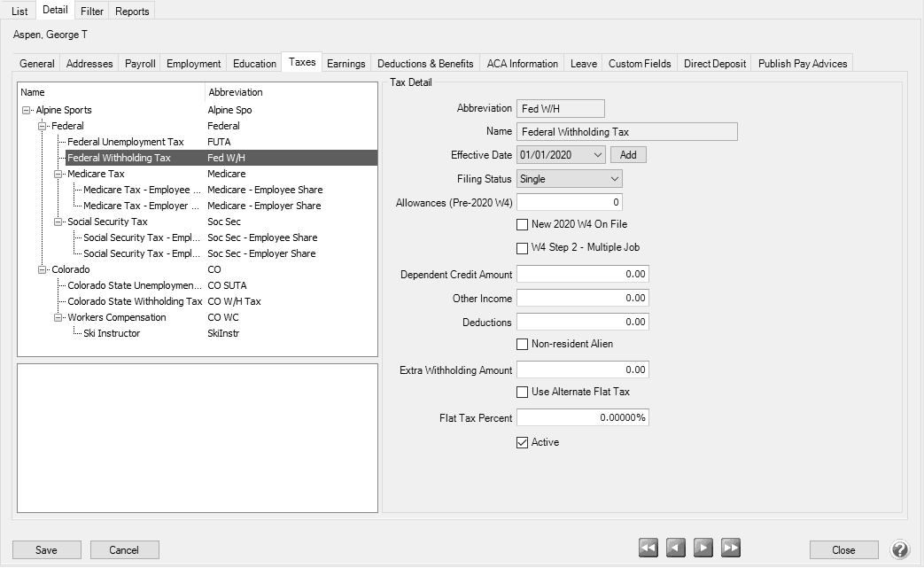
Task: Go to the next employee record
Action: coord(703,548)
